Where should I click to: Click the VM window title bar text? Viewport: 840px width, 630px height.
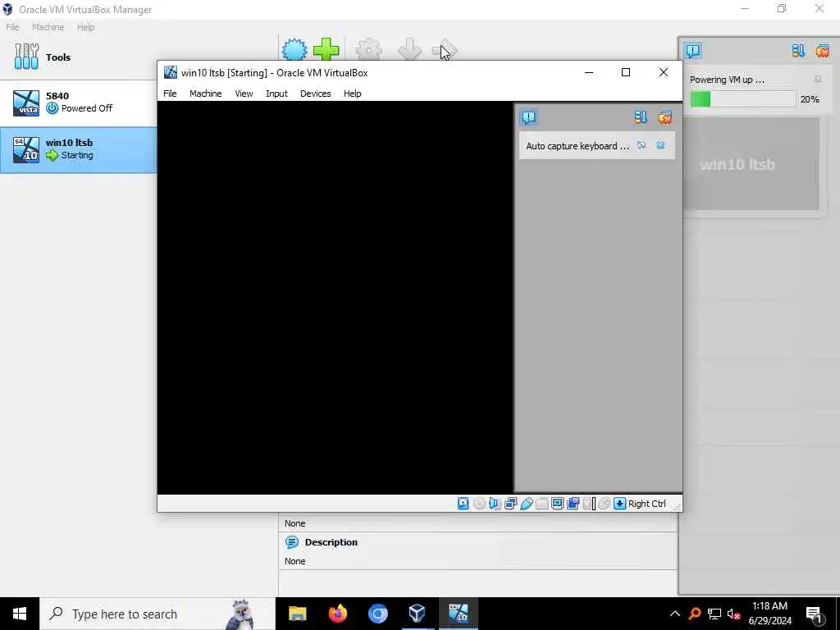coord(274,73)
